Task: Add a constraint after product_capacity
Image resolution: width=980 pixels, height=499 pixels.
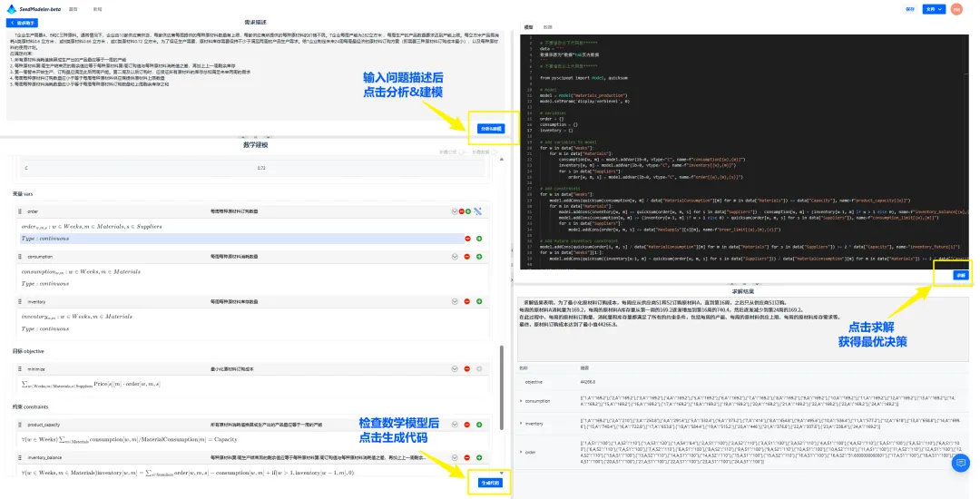Action: click(479, 425)
